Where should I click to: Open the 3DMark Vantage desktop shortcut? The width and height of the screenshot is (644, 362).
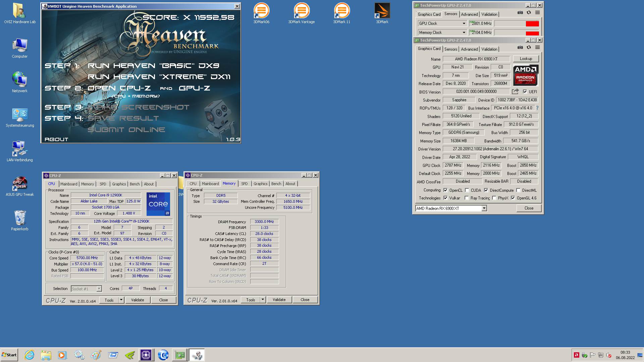pos(301,13)
